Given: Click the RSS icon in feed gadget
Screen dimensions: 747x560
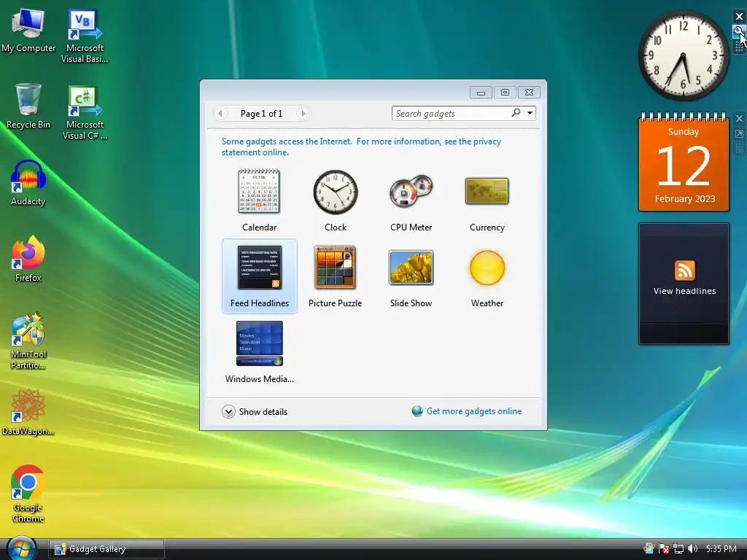Looking at the screenshot, I should point(684,271).
